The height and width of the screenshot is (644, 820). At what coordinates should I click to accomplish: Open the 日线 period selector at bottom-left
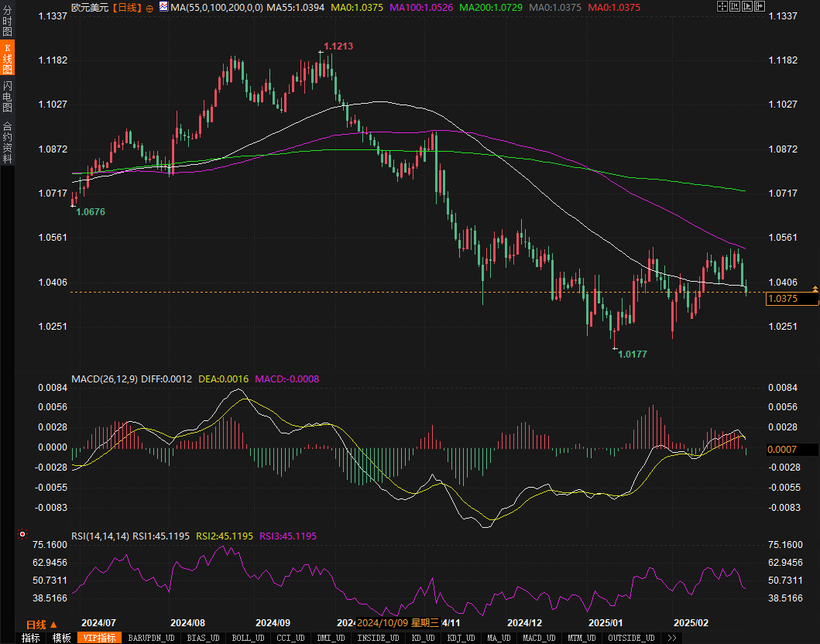click(x=42, y=625)
